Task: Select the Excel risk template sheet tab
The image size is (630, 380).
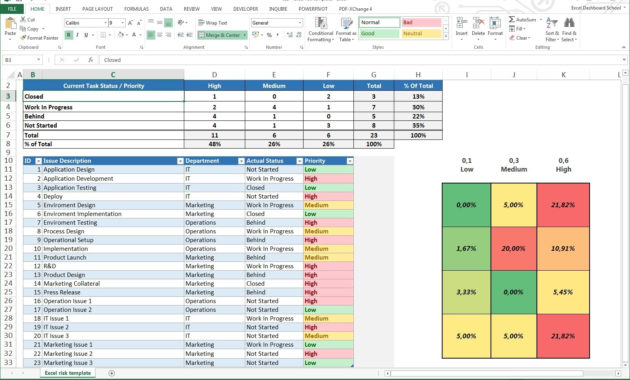Action: coord(68,373)
